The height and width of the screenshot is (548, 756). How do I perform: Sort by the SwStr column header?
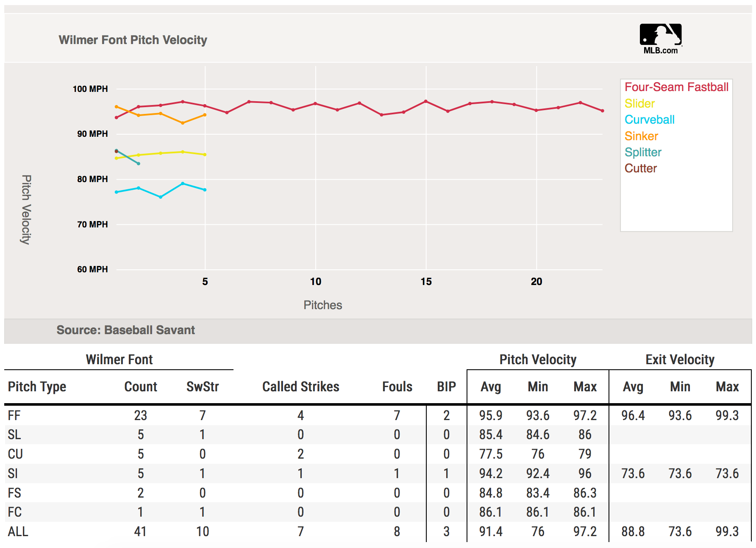[x=203, y=387]
